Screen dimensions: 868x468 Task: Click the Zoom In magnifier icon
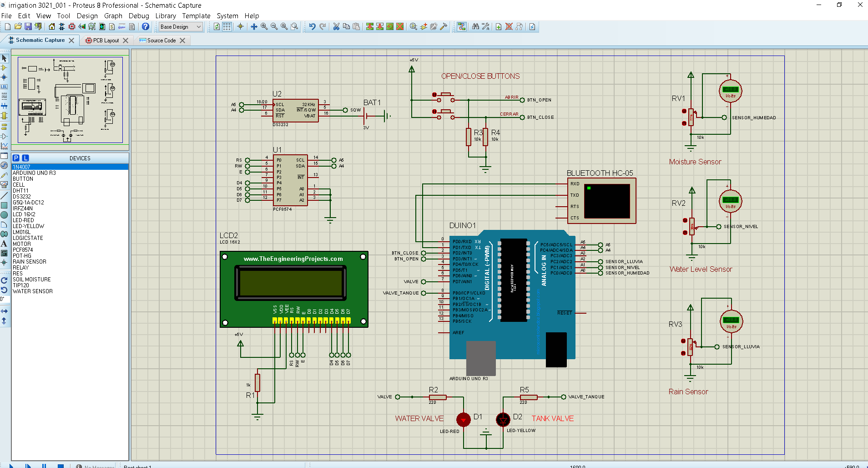[264, 27]
